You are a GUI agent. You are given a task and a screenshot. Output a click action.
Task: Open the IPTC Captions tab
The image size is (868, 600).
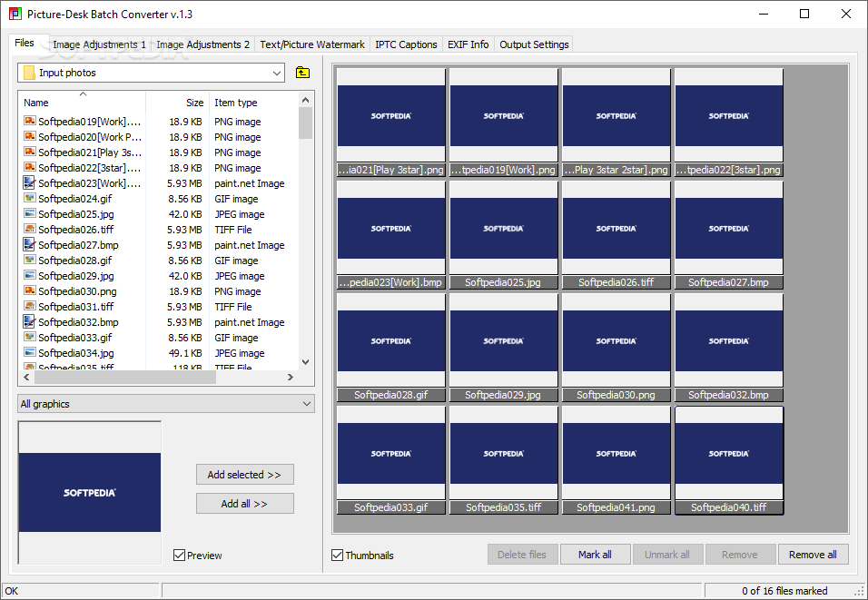pyautogui.click(x=406, y=44)
